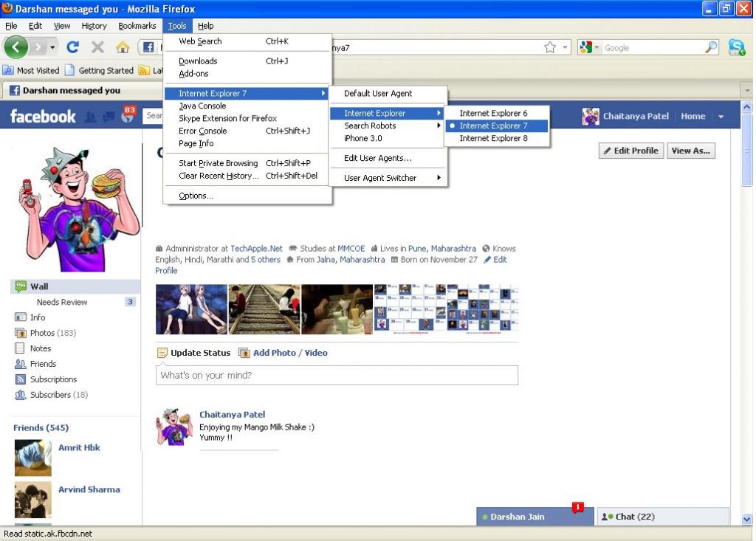Reload the current page
Viewport: 756px width, 541px height.
(x=73, y=47)
